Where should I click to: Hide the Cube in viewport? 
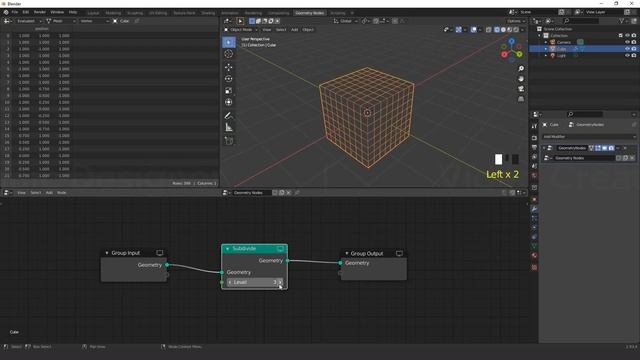627,49
